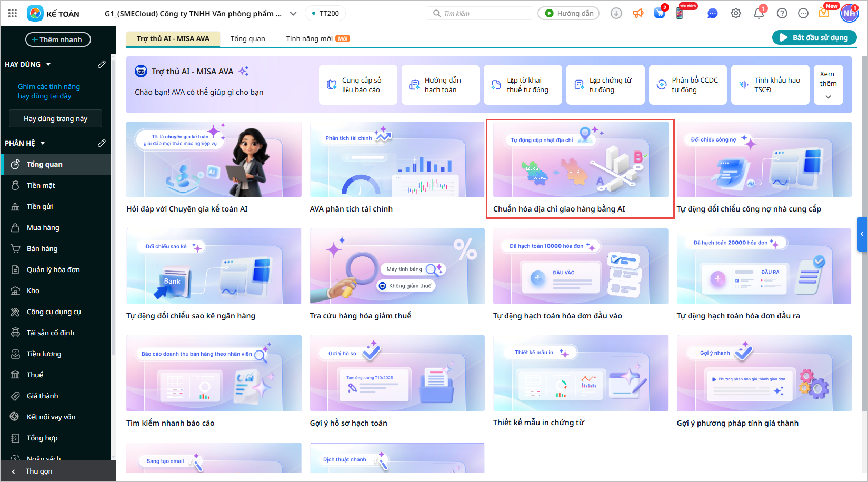Switch to Trợ thủ AI - MISA AVA tab
This screenshot has height=482, width=868.
[173, 38]
